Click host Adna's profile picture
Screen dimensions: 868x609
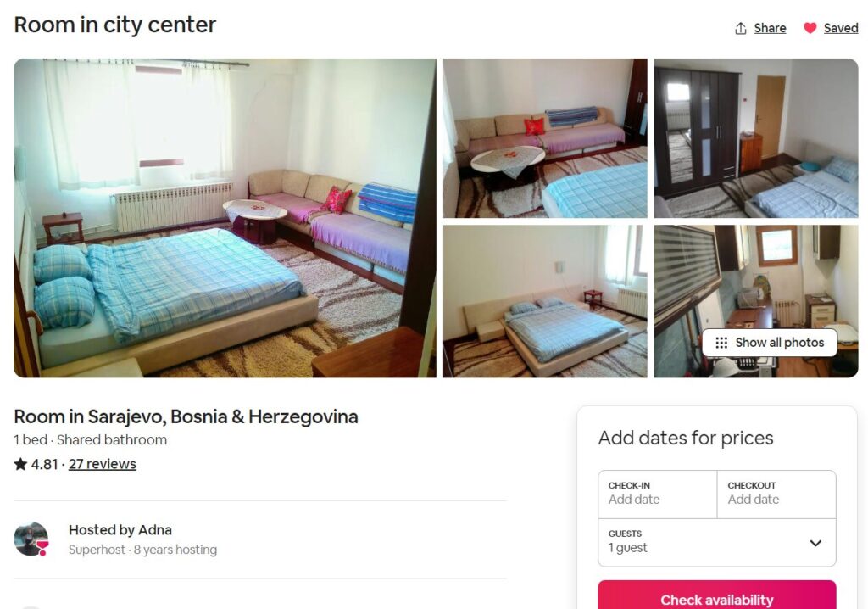pos(31,539)
